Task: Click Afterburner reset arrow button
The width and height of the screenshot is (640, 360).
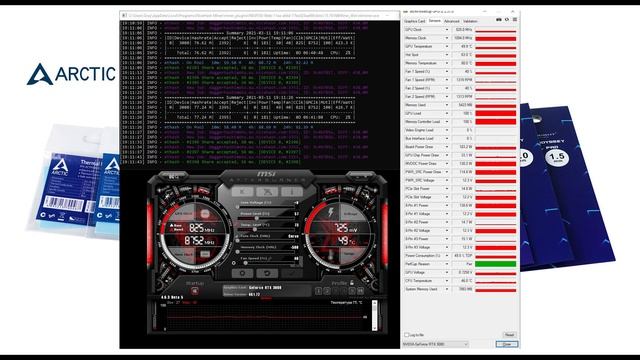Action: (267, 273)
